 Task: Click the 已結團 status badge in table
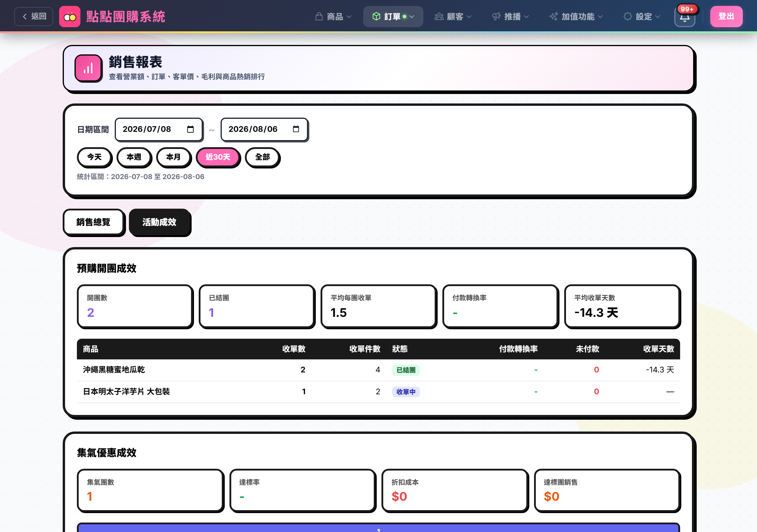coord(406,370)
